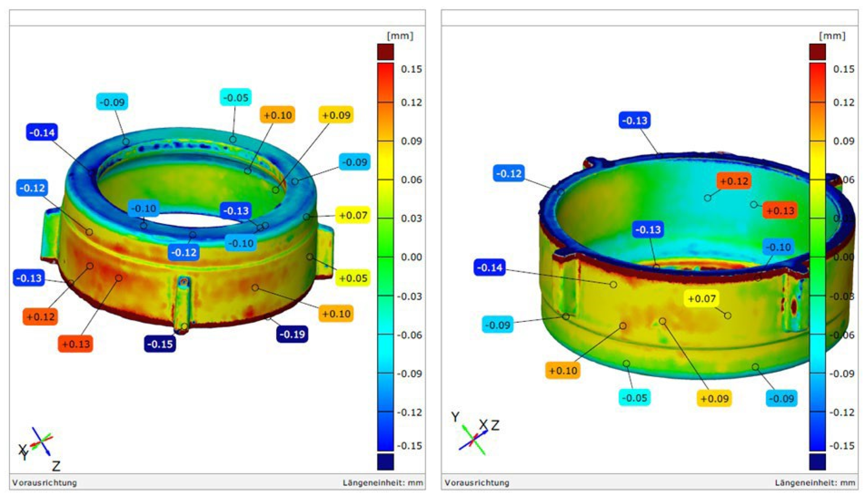The width and height of the screenshot is (868, 502).
Task: Click Längeneinheit: mm in right panel footer
Action: pyautogui.click(x=815, y=483)
